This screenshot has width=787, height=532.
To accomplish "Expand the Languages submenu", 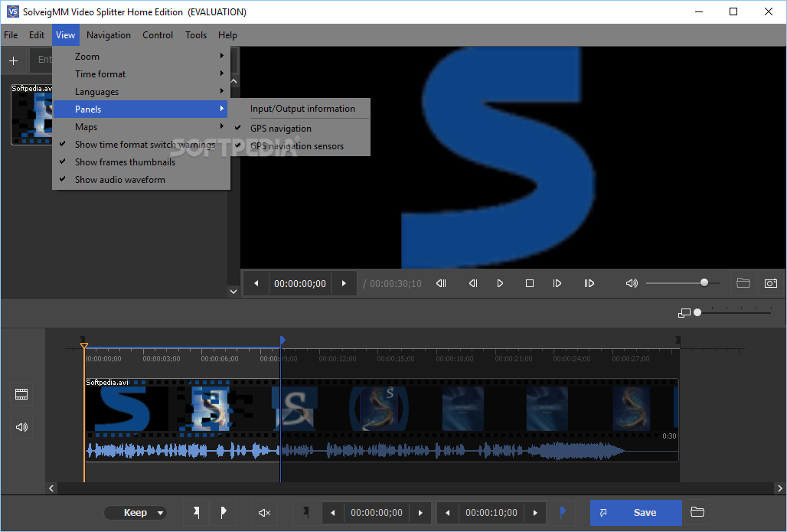I will [141, 92].
